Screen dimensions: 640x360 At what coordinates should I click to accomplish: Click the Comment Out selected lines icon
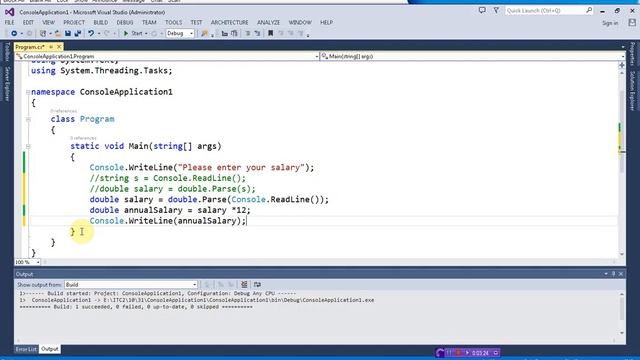pyautogui.click(x=224, y=33)
